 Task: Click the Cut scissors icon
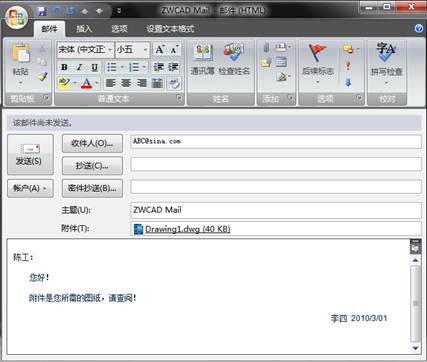[x=42, y=49]
